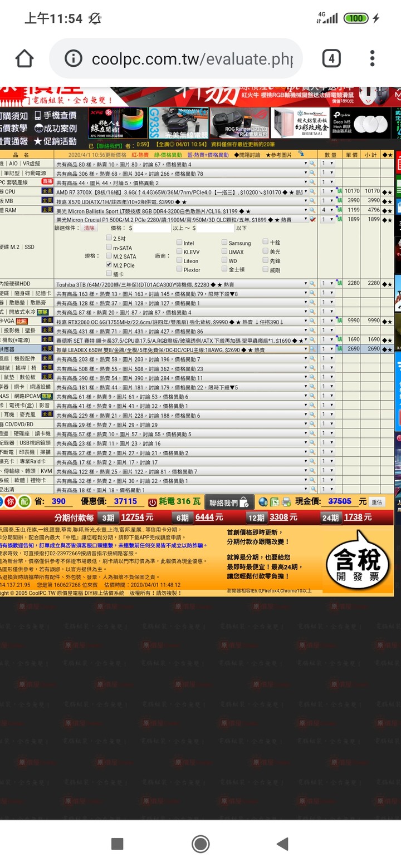The image size is (401, 868).
Task: Open the TP-Link Deco M5 banner ad
Action: pos(363,123)
